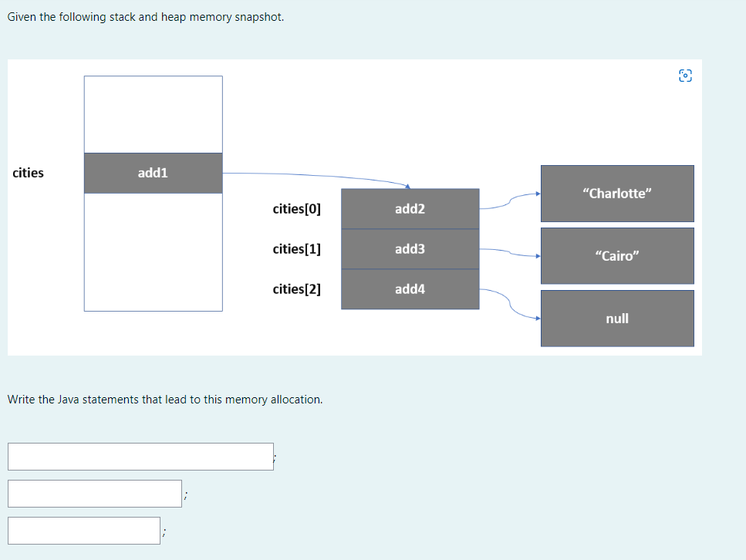Click the empty stack cell above add1
Screen dimensions: 746x560
tap(152, 113)
